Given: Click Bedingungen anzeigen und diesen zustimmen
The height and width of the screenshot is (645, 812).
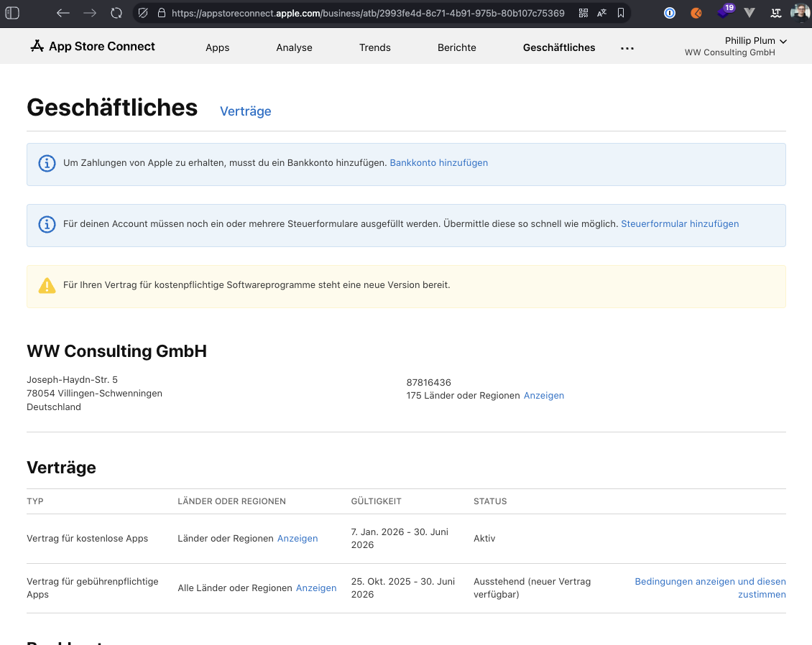Looking at the screenshot, I should pyautogui.click(x=710, y=588).
